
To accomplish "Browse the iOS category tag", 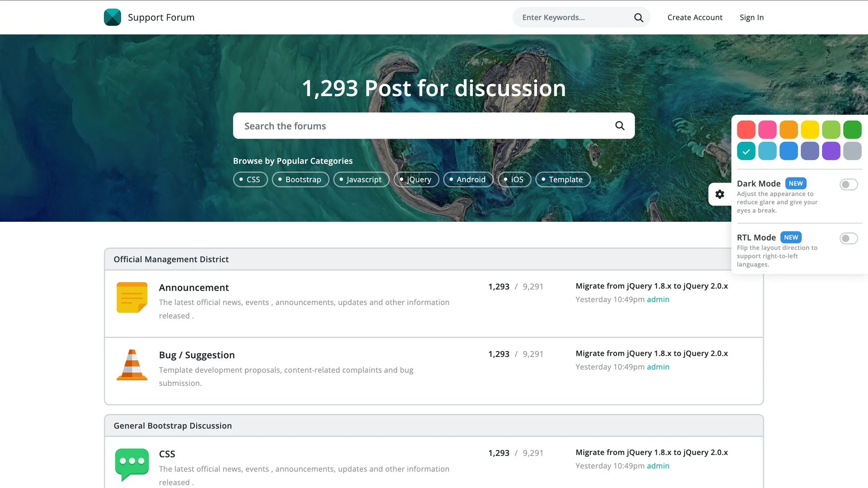I will [x=514, y=179].
